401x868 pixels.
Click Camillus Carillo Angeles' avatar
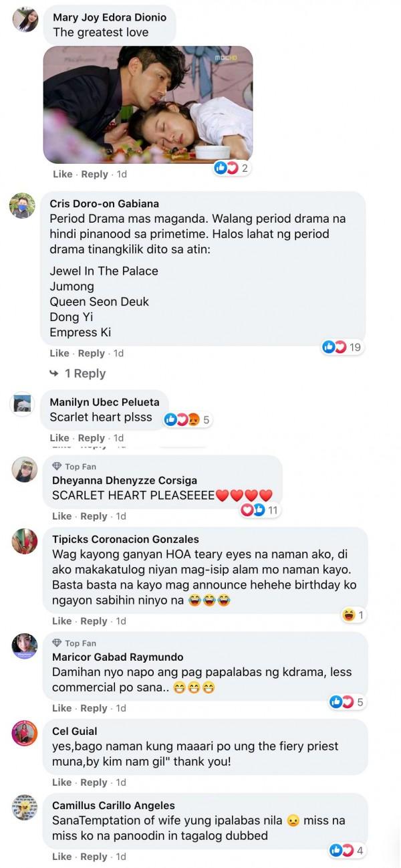click(x=25, y=808)
